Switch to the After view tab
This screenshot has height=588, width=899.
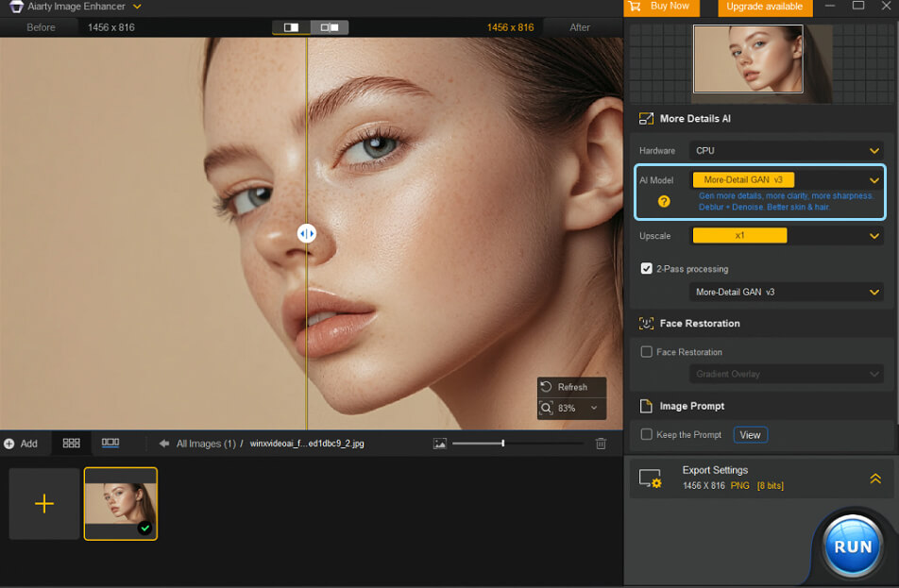tap(579, 27)
